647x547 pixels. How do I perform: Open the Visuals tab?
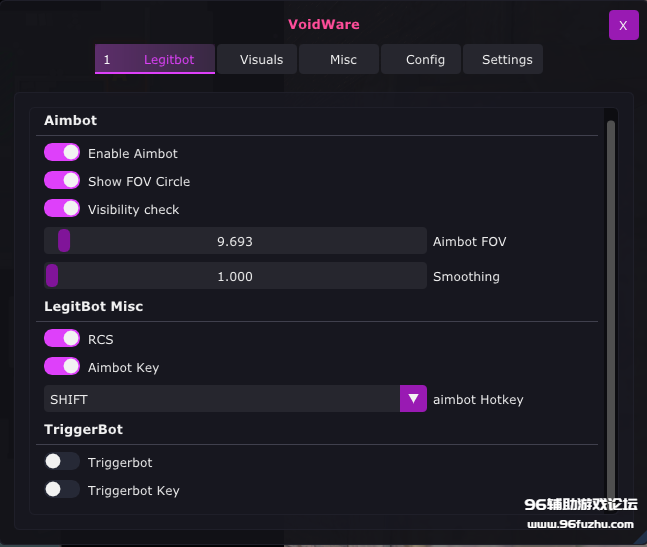coord(261,60)
